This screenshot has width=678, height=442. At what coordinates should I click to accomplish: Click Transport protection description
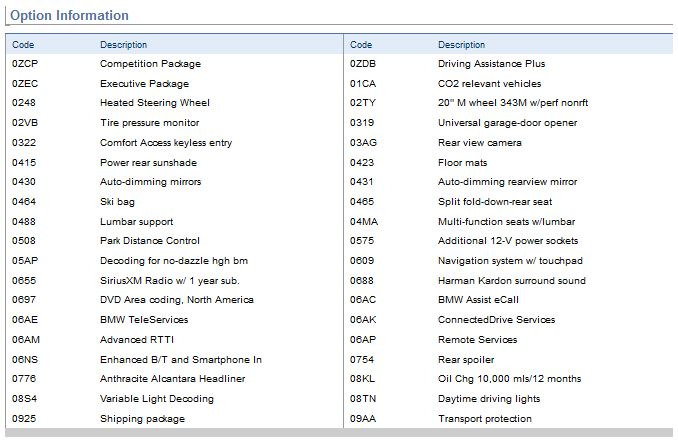point(485,419)
